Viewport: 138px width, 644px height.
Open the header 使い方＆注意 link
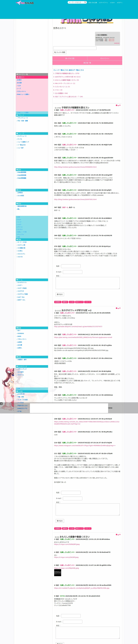[92, 2]
